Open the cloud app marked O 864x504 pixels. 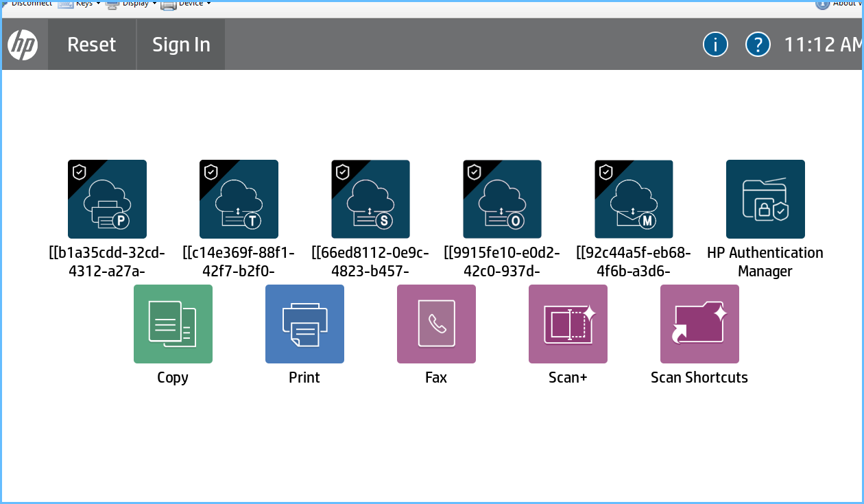[502, 199]
